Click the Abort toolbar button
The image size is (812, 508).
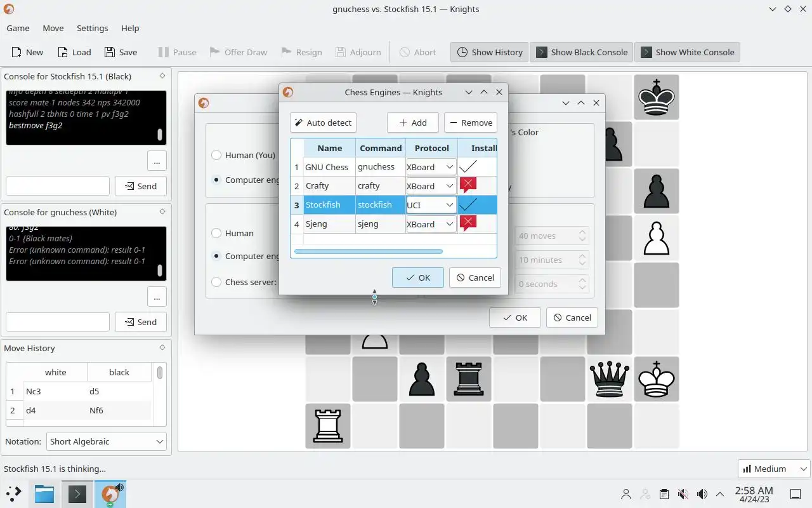(417, 52)
